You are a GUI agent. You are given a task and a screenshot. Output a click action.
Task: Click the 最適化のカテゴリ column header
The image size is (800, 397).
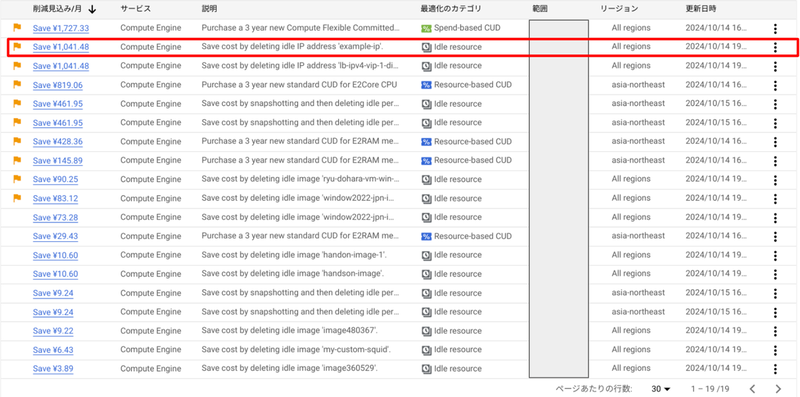click(x=451, y=9)
